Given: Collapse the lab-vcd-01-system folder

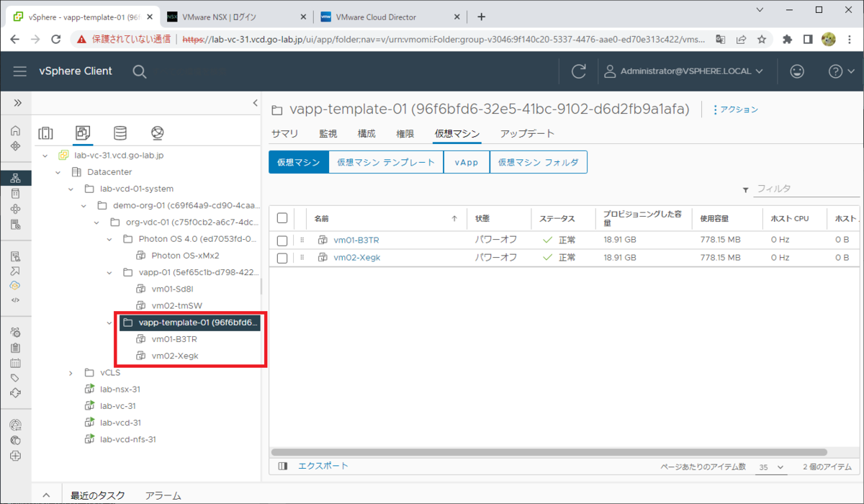Looking at the screenshot, I should click(71, 189).
